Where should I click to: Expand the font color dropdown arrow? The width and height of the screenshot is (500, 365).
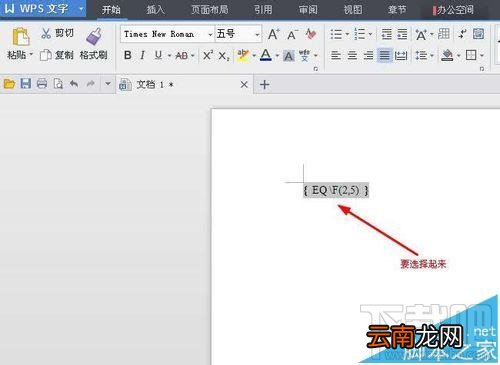277,56
